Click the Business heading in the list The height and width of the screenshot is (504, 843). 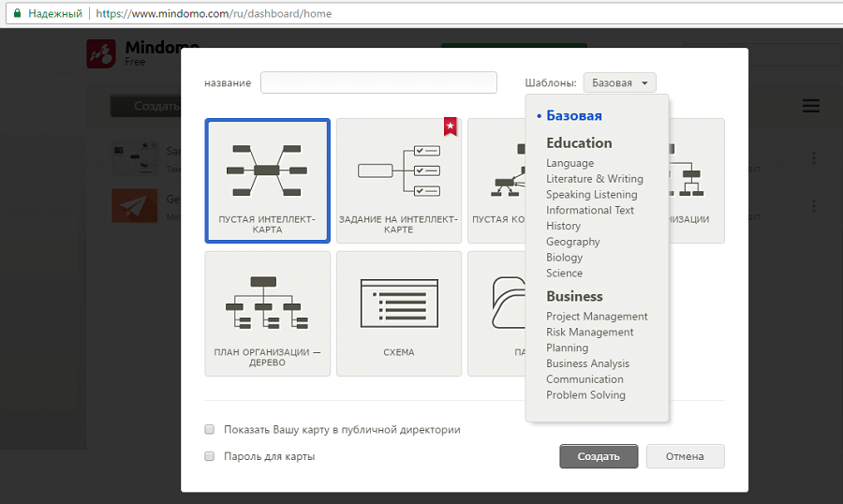[574, 296]
